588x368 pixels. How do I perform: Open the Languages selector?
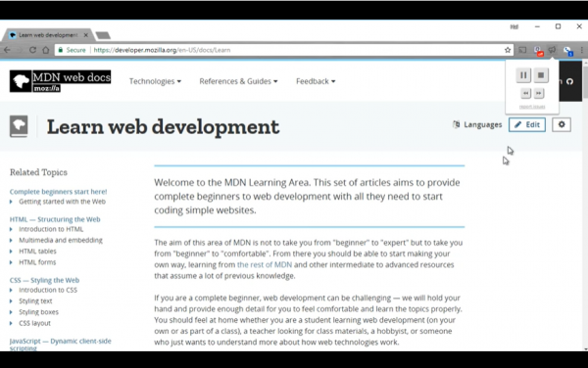tap(477, 124)
